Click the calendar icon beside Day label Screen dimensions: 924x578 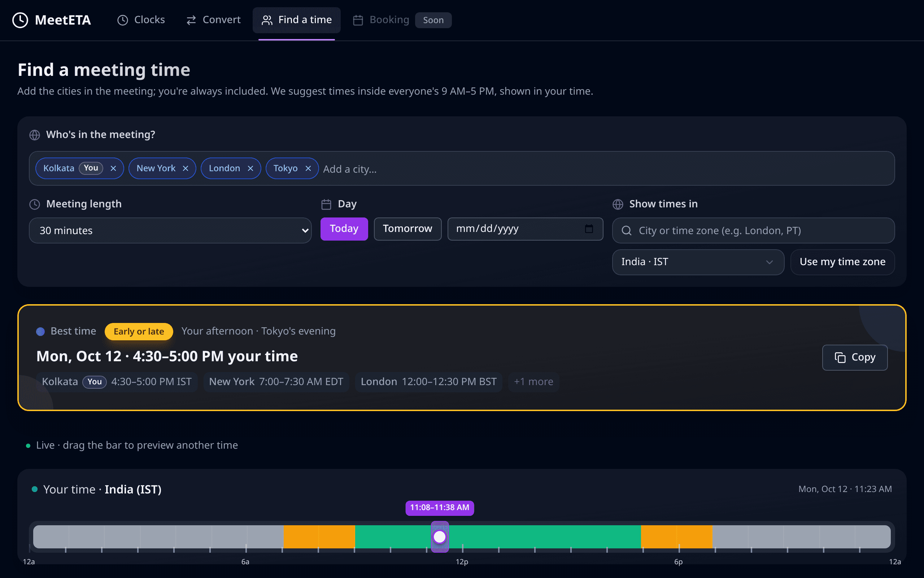(x=326, y=204)
